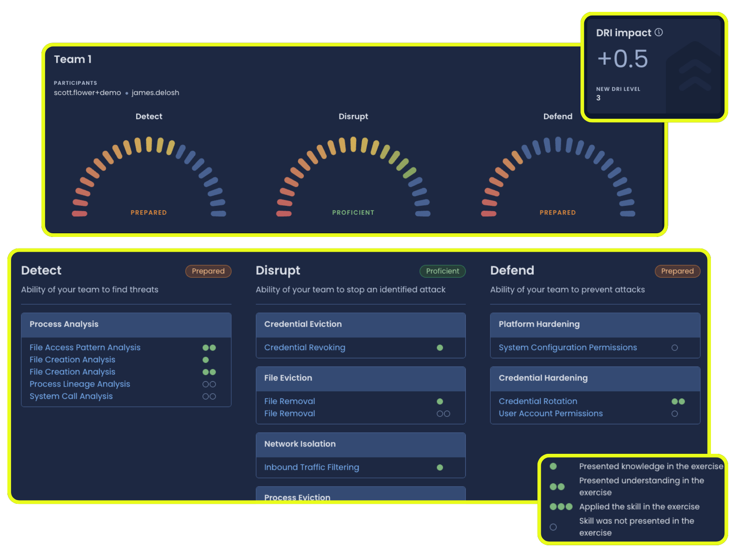Select the Defend gauge for Team 1

pos(557,176)
